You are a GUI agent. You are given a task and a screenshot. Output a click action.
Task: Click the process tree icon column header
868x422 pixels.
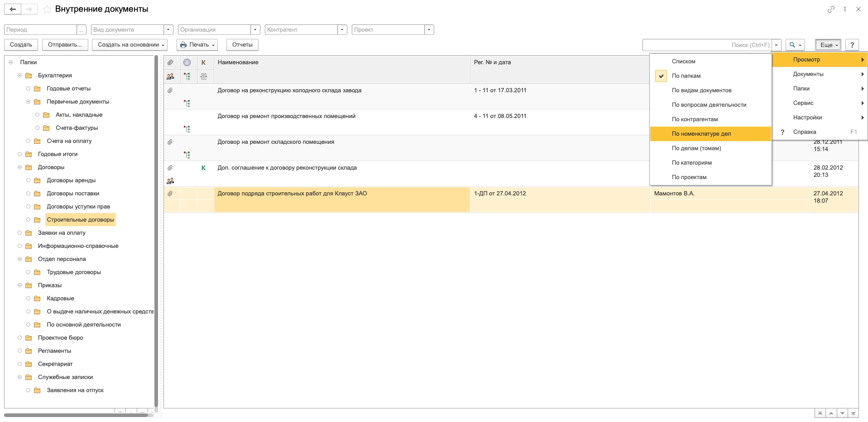click(187, 77)
